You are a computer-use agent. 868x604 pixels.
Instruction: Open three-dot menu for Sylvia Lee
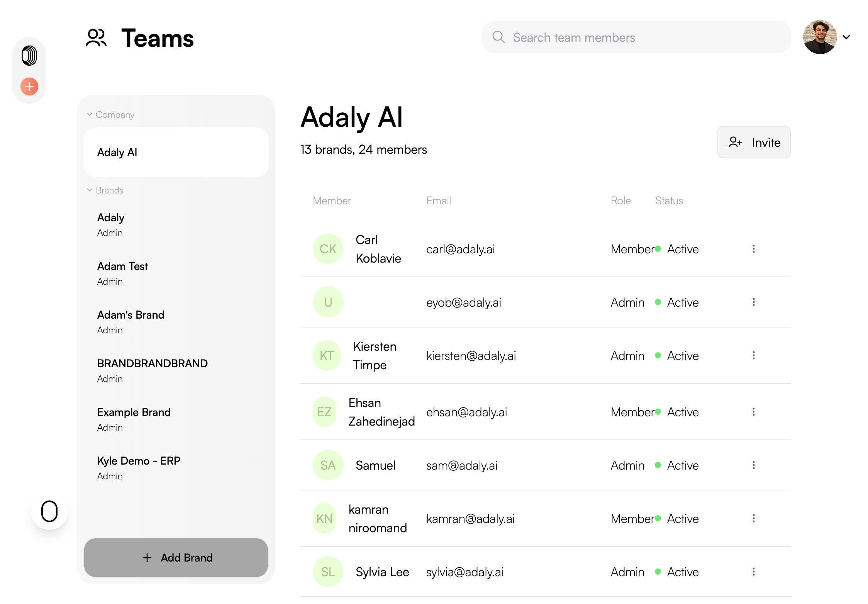click(753, 572)
